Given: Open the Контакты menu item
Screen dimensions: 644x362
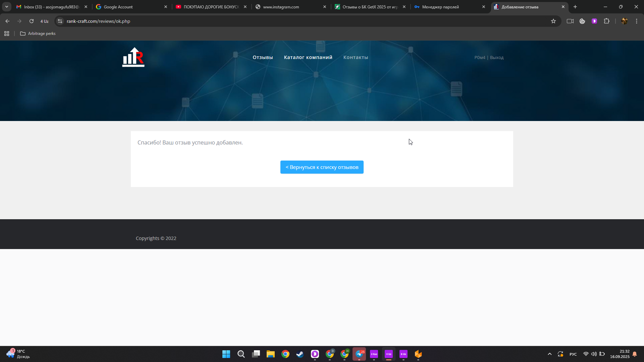Looking at the screenshot, I should 356,57.
